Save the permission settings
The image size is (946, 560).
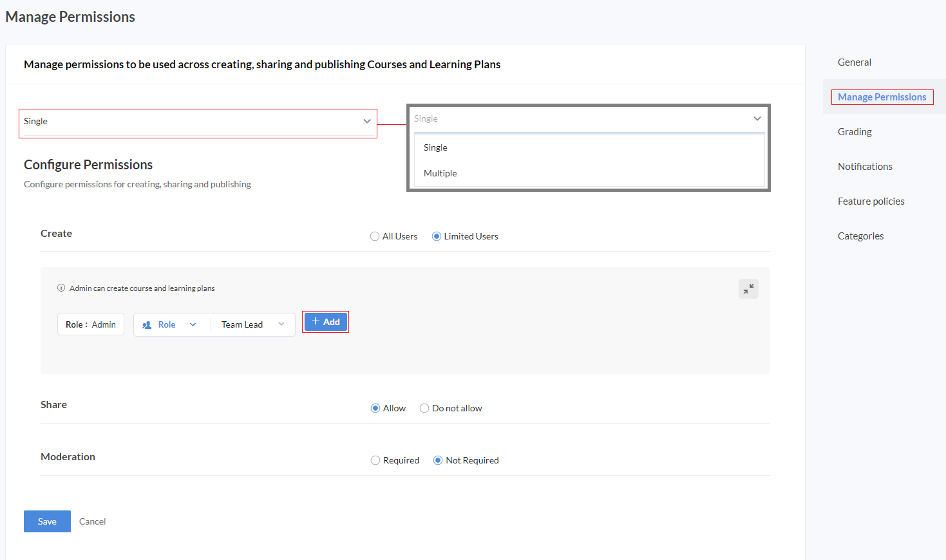(x=47, y=521)
